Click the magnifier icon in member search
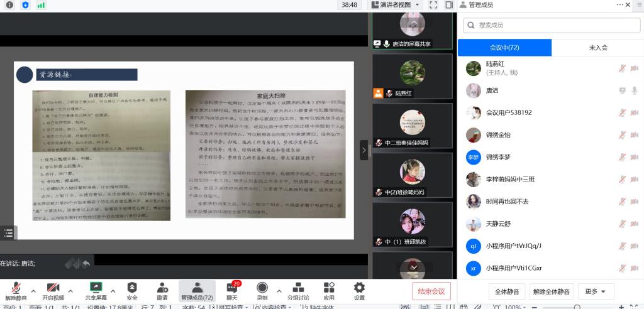 pyautogui.click(x=470, y=25)
